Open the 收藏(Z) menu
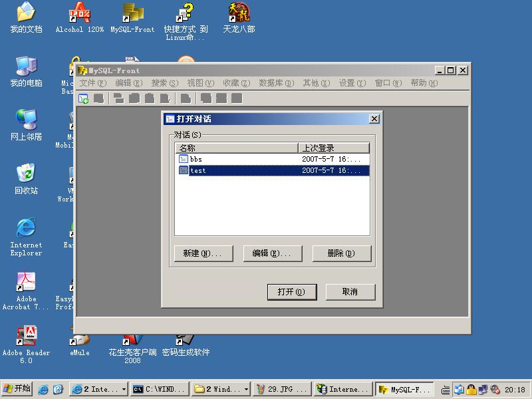 coord(237,82)
